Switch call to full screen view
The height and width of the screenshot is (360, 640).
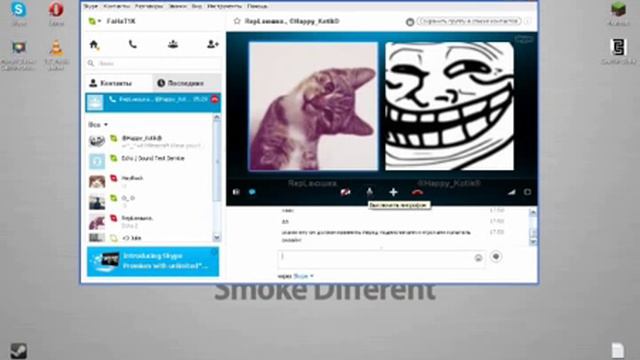(x=527, y=192)
